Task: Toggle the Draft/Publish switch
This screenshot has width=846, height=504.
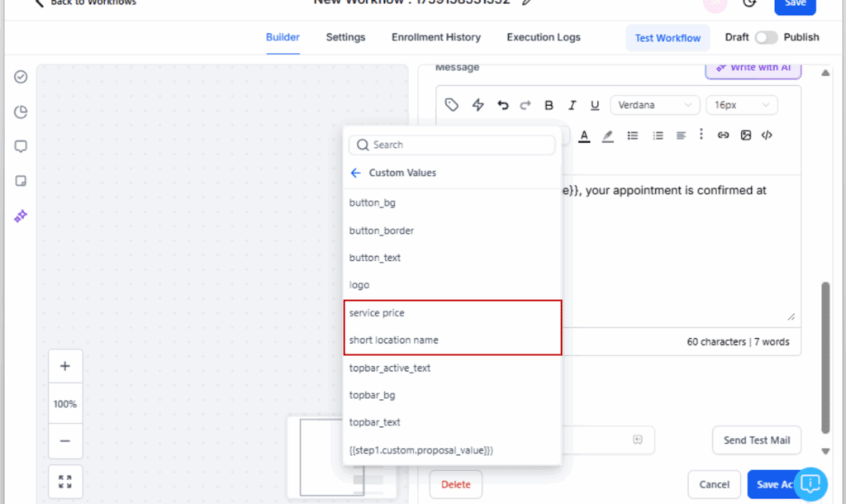Action: [x=766, y=37]
